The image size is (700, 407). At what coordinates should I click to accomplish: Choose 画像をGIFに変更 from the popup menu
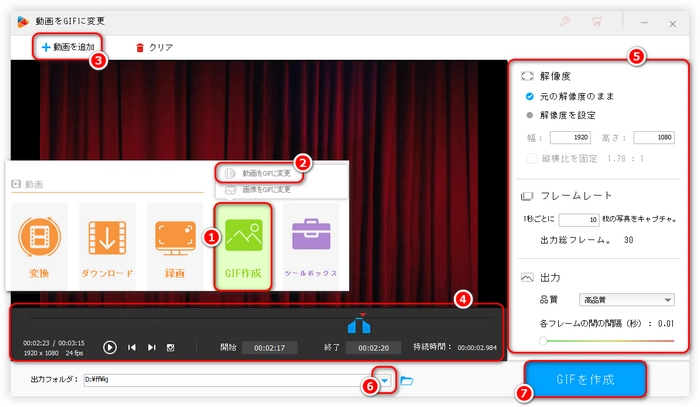pyautogui.click(x=266, y=189)
